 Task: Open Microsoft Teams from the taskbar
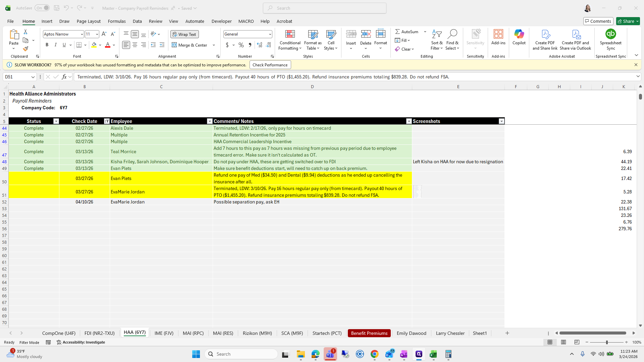330,354
